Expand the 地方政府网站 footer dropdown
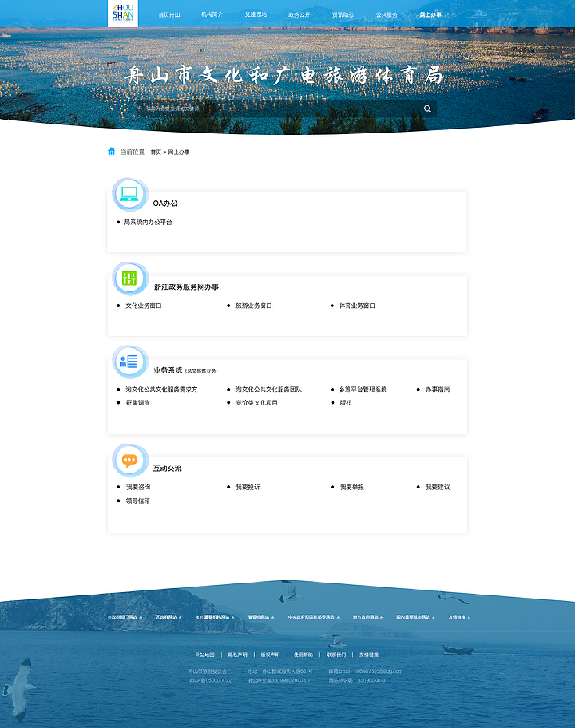Screen dimensions: 575x728 [x=368, y=617]
